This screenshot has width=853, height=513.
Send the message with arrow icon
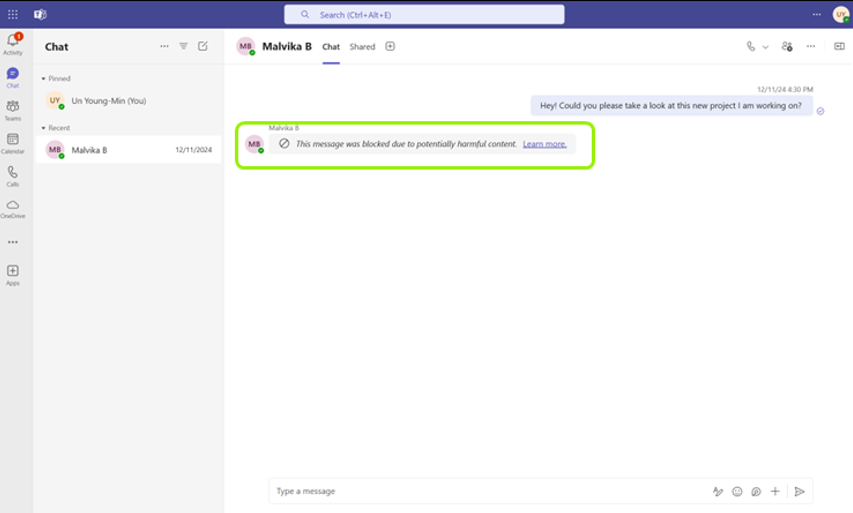[799, 491]
